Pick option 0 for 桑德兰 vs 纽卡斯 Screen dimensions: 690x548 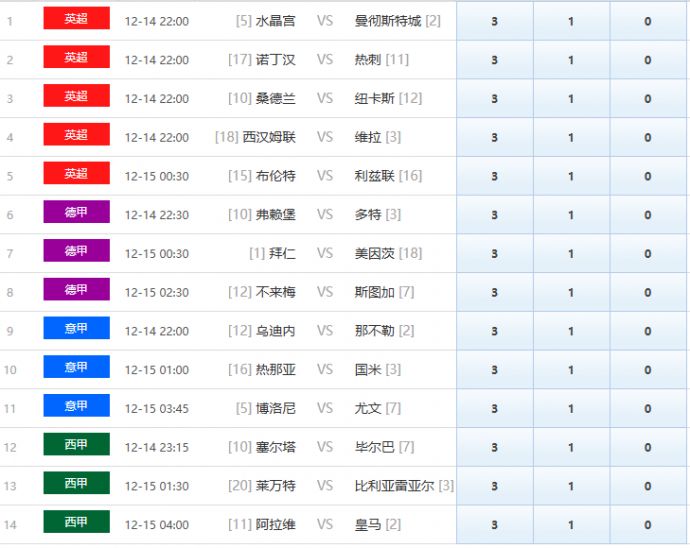(x=647, y=99)
